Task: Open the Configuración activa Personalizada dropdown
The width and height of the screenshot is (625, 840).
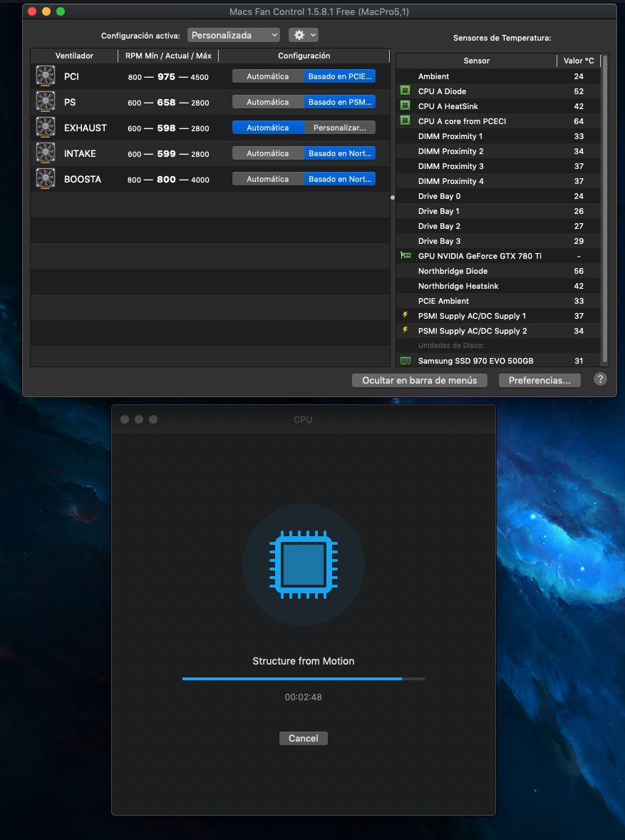Action: (234, 36)
